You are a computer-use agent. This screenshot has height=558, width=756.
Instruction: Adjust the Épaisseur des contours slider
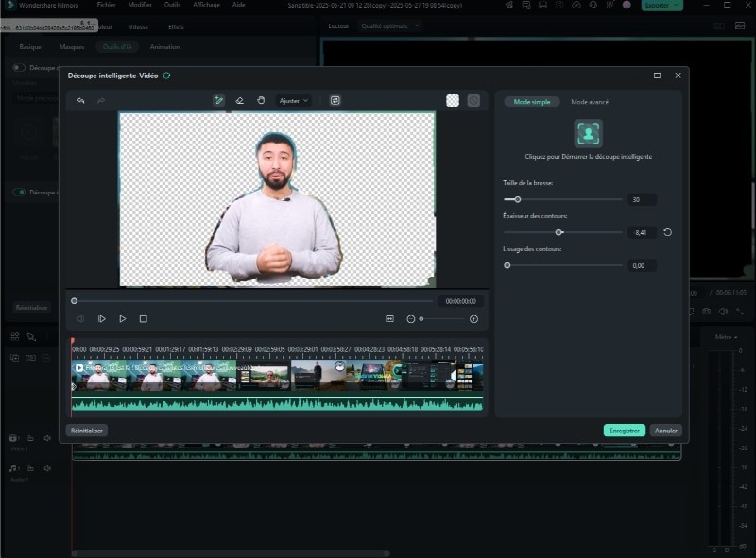coord(563,232)
